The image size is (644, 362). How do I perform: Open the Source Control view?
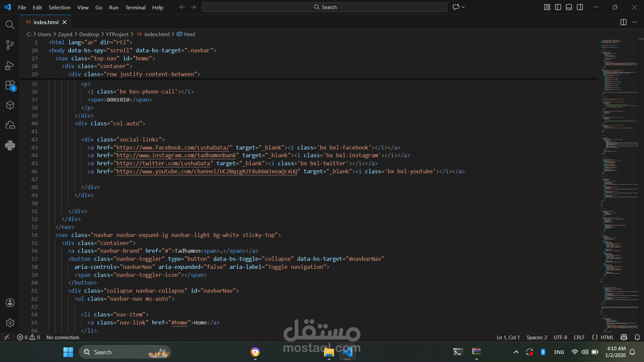coord(10,45)
